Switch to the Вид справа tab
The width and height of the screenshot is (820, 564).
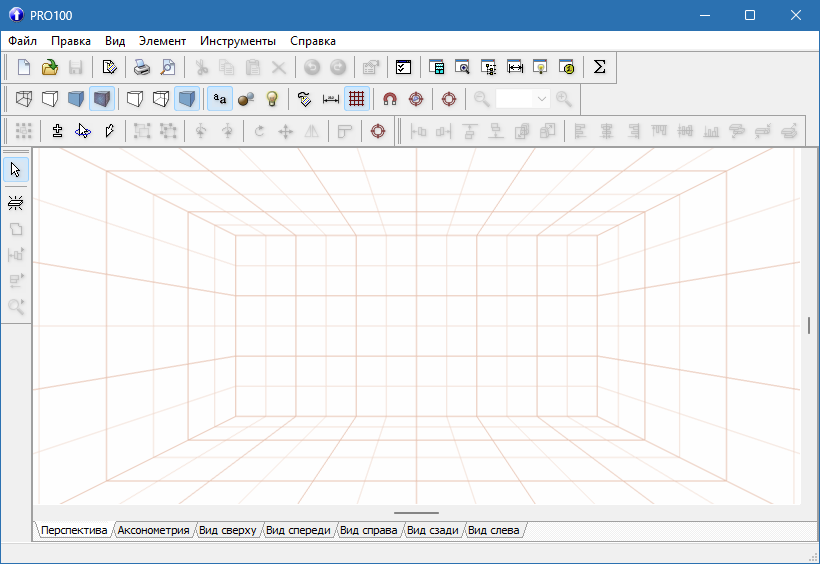pos(368,530)
